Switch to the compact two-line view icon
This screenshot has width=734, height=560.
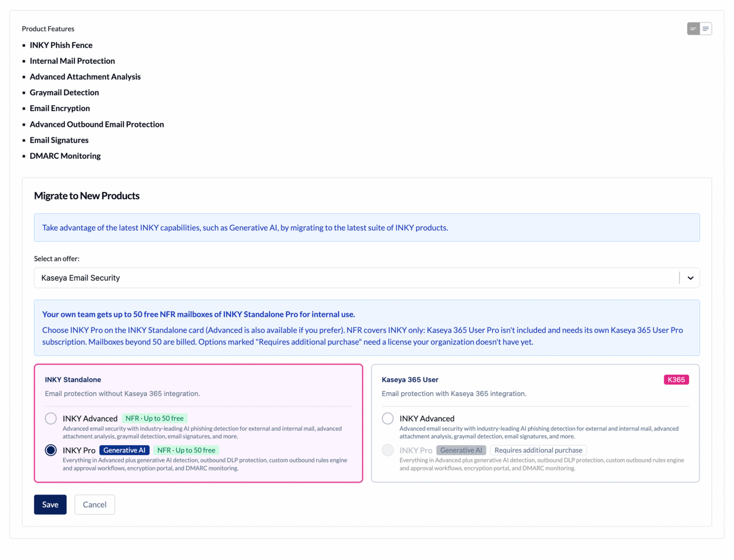point(693,29)
